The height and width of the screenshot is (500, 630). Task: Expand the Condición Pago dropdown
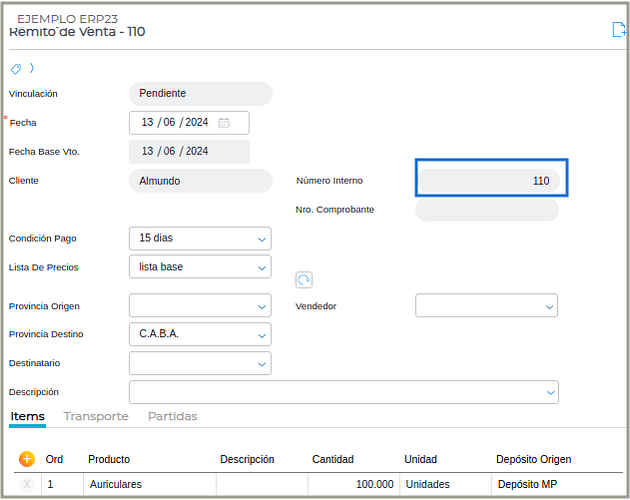tap(261, 239)
